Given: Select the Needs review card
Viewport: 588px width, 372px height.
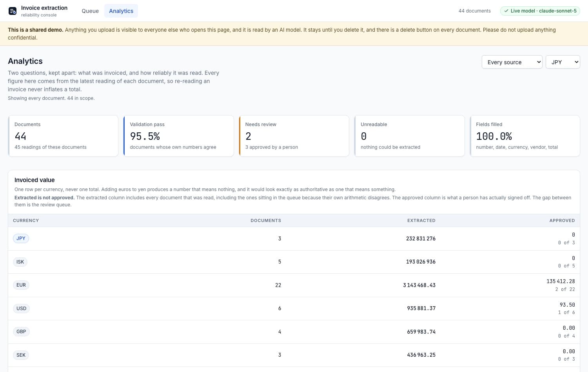Looking at the screenshot, I should (x=294, y=136).
